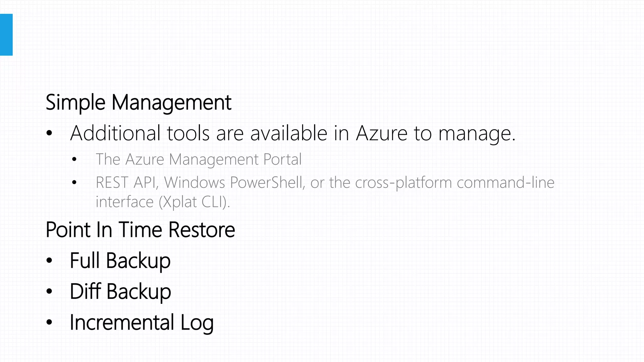644x362 pixels.
Task: Click the Diff Backup bullet text
Action: [x=120, y=291]
